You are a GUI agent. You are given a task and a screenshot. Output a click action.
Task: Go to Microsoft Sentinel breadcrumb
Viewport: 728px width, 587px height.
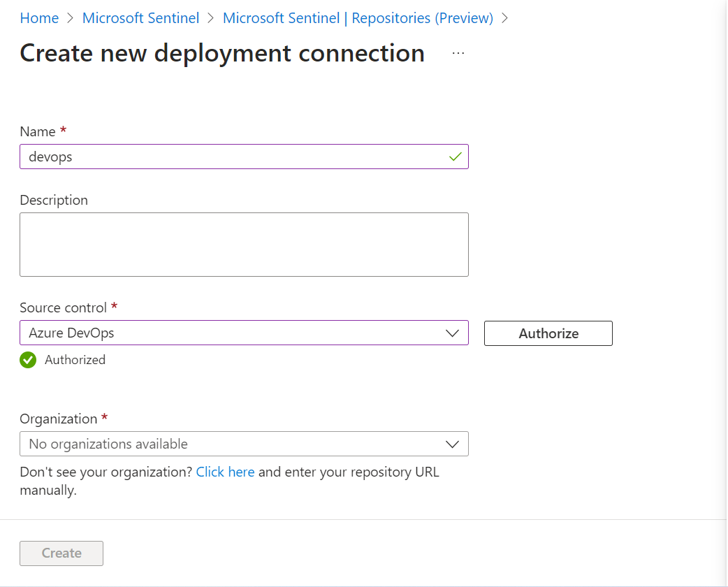[x=140, y=18]
